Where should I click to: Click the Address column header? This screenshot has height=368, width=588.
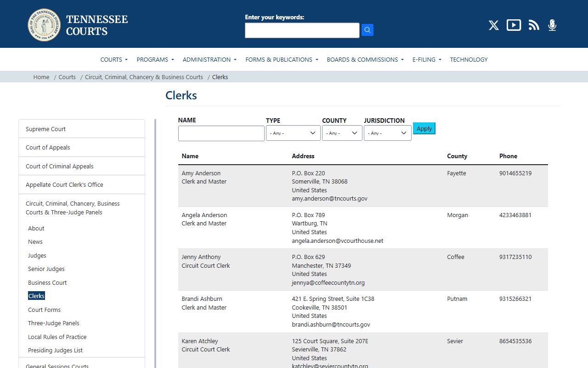(303, 156)
